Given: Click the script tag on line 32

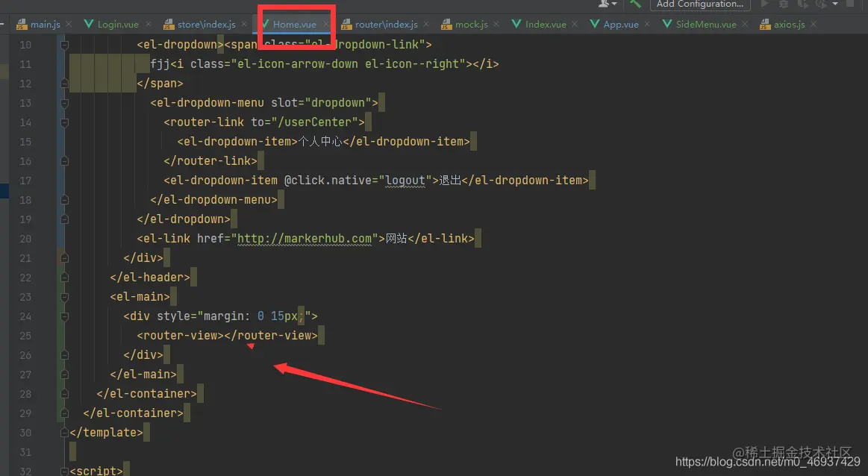Looking at the screenshot, I should pyautogui.click(x=96, y=471).
